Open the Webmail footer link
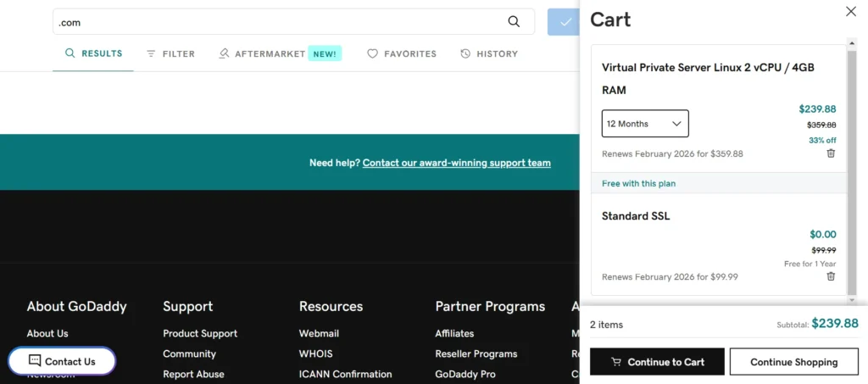Image resolution: width=868 pixels, height=384 pixels. [319, 333]
